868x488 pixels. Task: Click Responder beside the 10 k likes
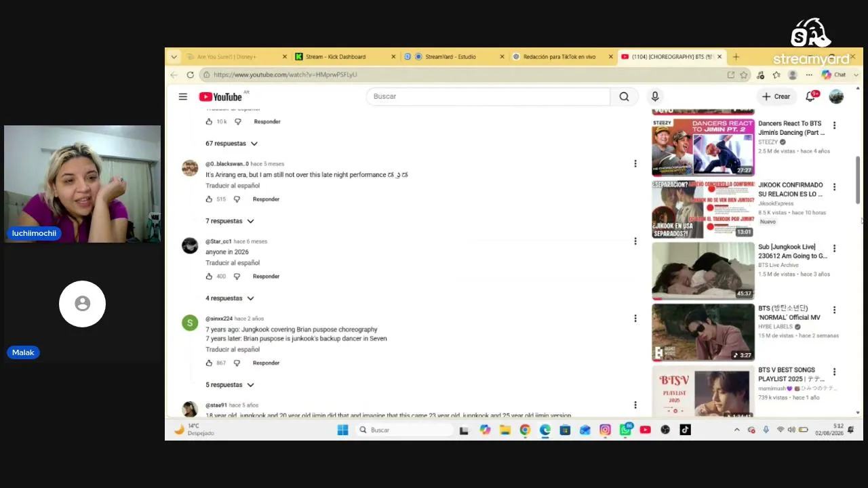(267, 122)
